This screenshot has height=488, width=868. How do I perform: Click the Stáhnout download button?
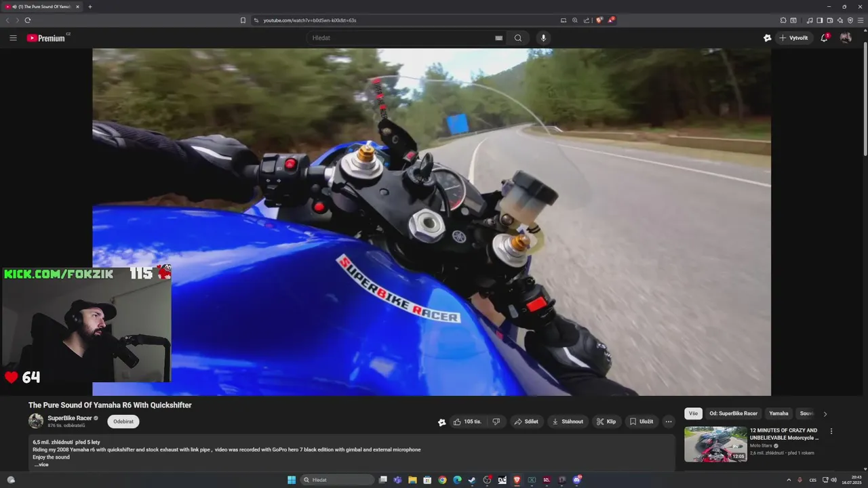(x=568, y=422)
